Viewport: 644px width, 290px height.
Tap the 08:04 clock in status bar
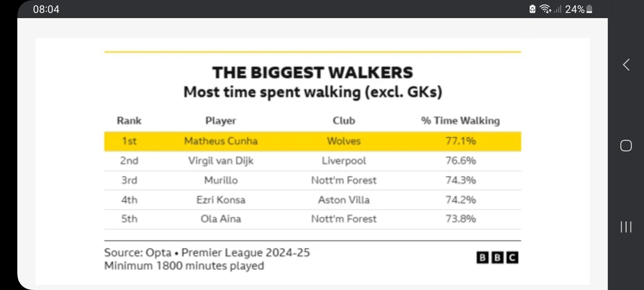pyautogui.click(x=46, y=9)
